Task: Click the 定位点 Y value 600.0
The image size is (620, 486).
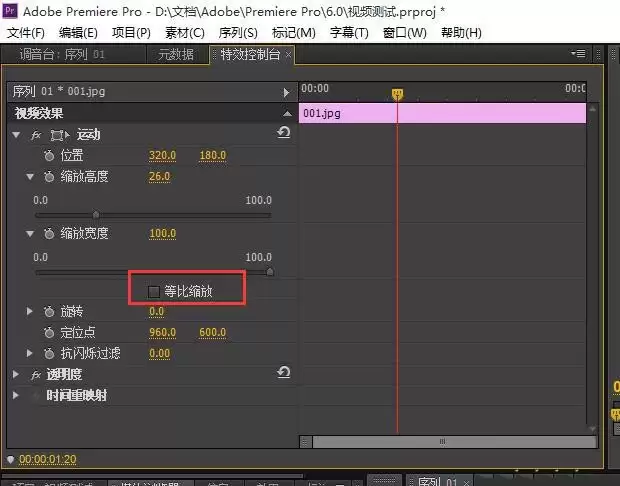Action: pyautogui.click(x=213, y=332)
